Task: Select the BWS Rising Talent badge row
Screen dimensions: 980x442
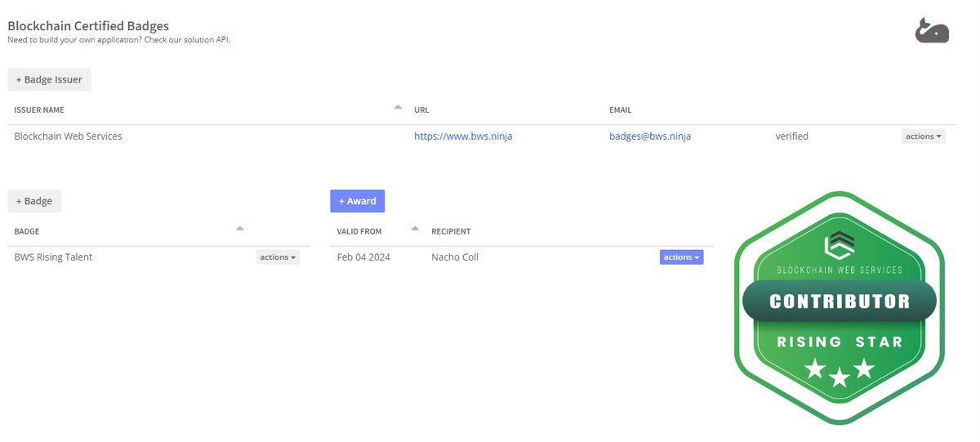Action: pyautogui.click(x=53, y=257)
